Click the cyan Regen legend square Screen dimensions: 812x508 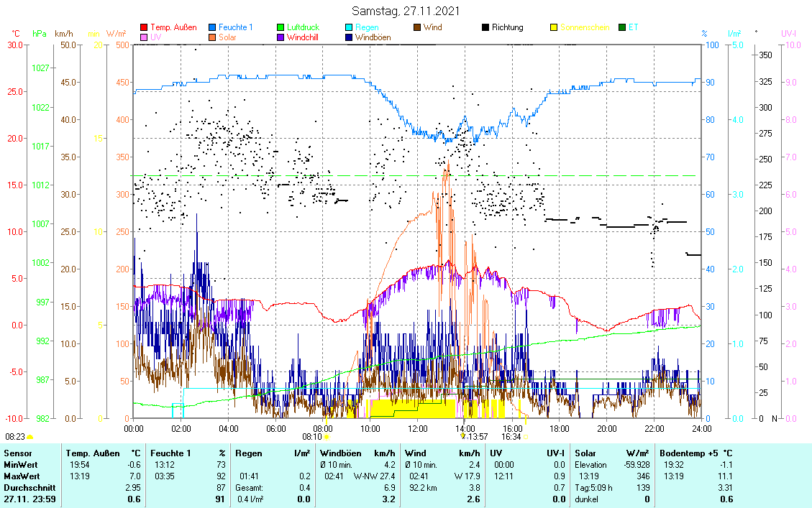[x=349, y=28]
